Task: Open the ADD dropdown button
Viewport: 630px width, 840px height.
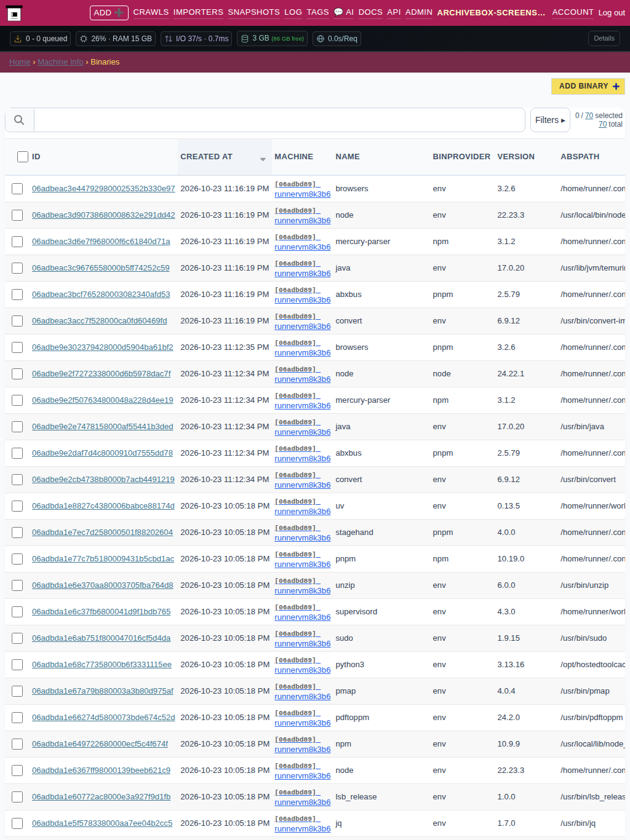Action: tap(109, 13)
